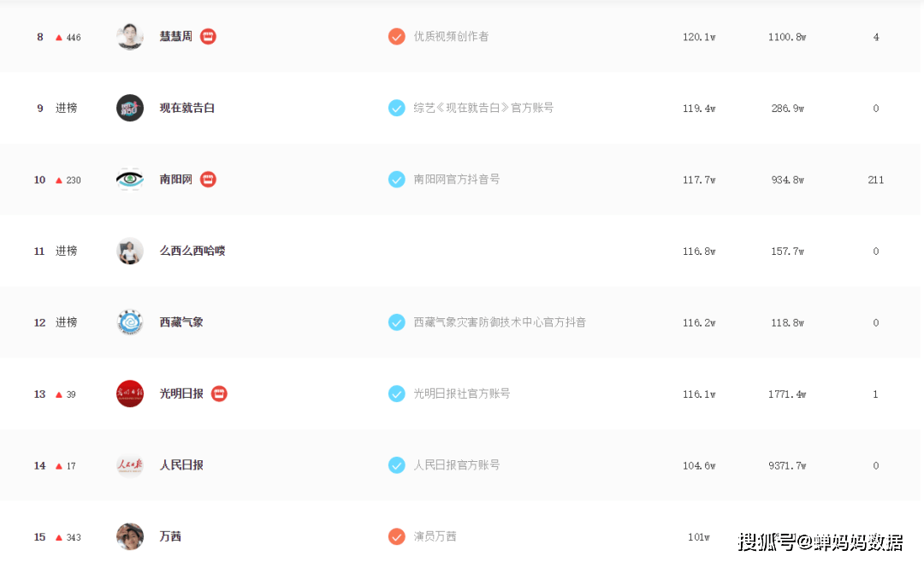Viewport: 924px width, 562px height.
Task: Click the 万茜 account name
Action: pyautogui.click(x=170, y=536)
